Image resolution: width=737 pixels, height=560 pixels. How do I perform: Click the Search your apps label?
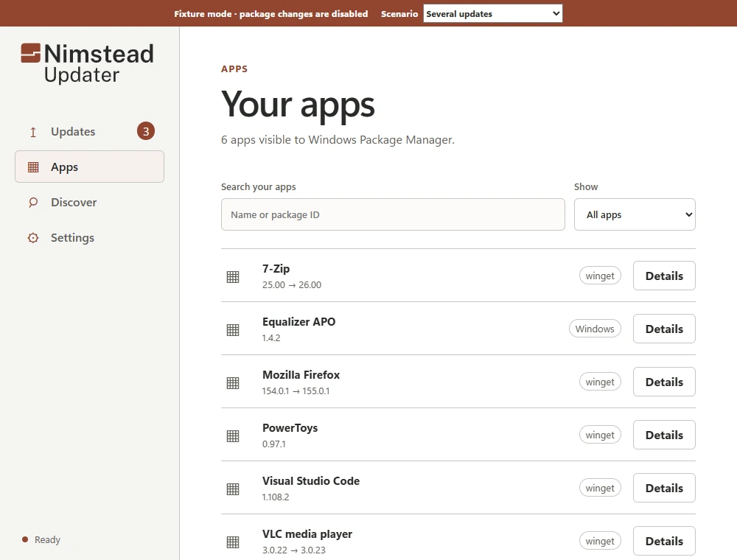pyautogui.click(x=259, y=186)
